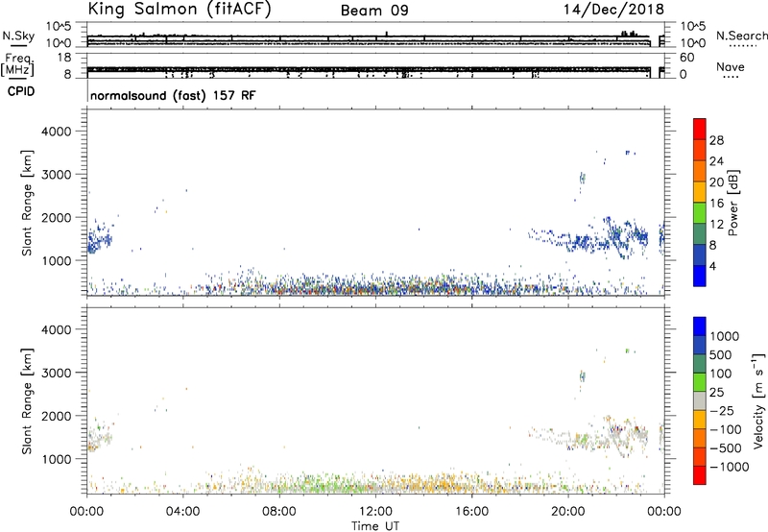The width and height of the screenshot is (768, 532).
Task: Click the right '10^0' noise axis tick
Action: coord(692,43)
